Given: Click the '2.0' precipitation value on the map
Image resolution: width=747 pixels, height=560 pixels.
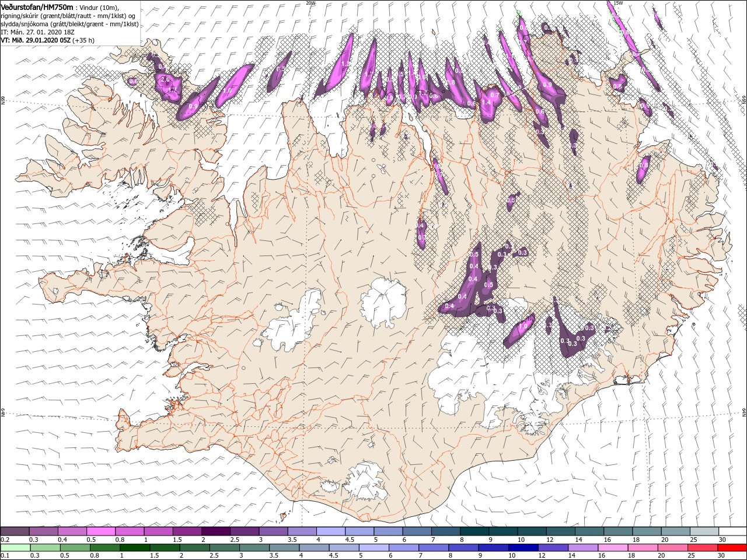Looking at the screenshot, I should point(164,79).
